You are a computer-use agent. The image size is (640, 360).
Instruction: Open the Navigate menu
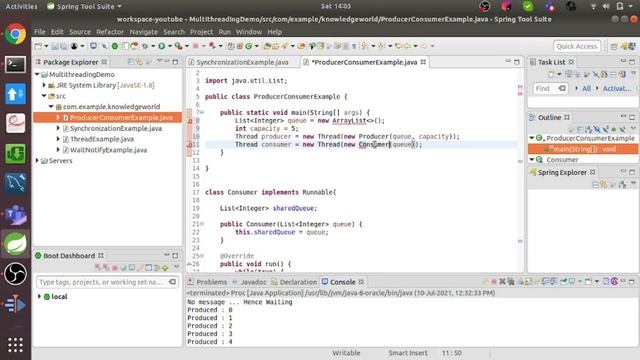click(144, 32)
